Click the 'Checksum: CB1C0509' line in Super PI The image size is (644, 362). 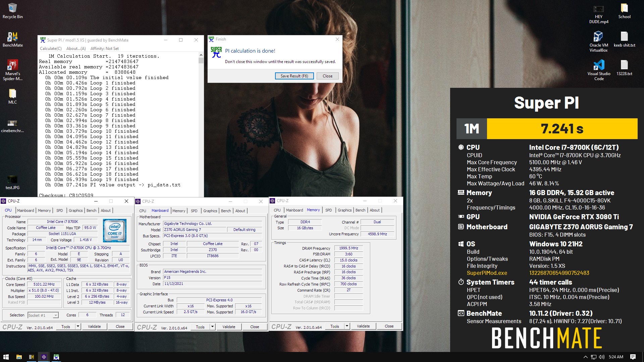(x=66, y=195)
